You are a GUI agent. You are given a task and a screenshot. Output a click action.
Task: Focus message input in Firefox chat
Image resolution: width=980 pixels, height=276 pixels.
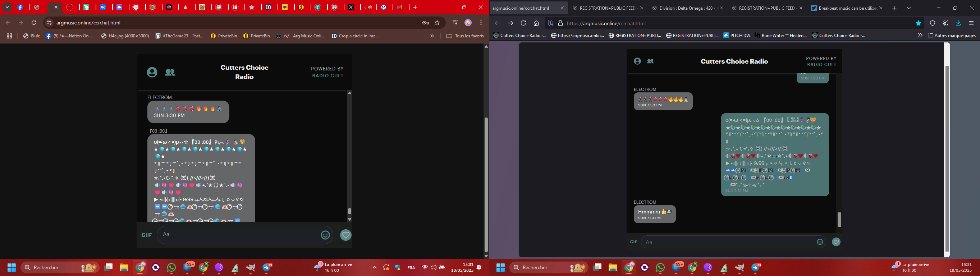(729, 242)
